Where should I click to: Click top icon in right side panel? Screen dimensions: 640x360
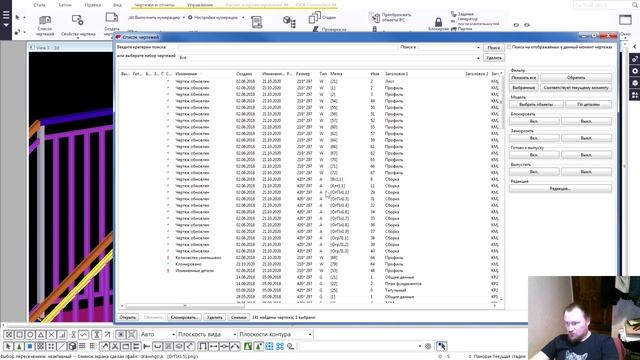635,59
